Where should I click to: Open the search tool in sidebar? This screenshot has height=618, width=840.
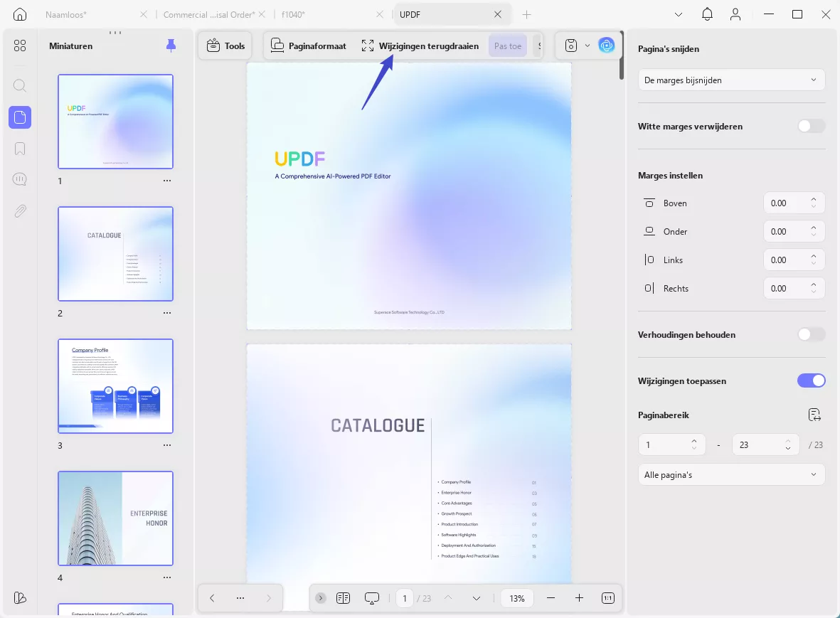20,85
